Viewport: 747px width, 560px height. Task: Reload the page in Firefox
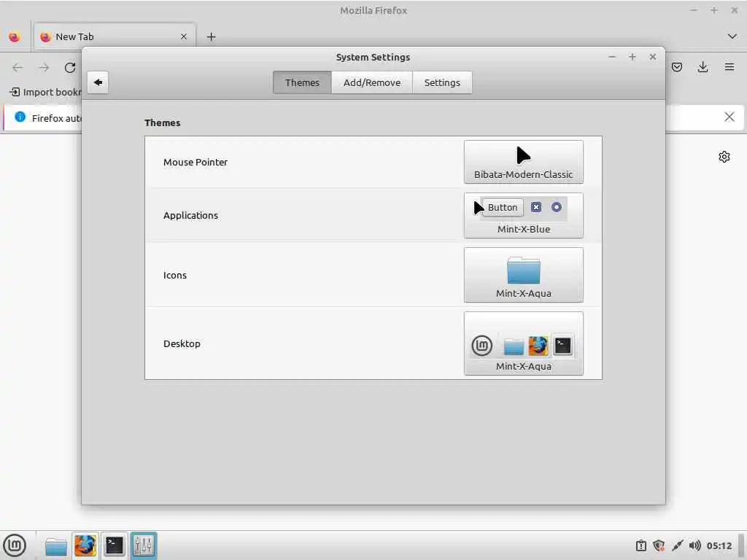70,68
